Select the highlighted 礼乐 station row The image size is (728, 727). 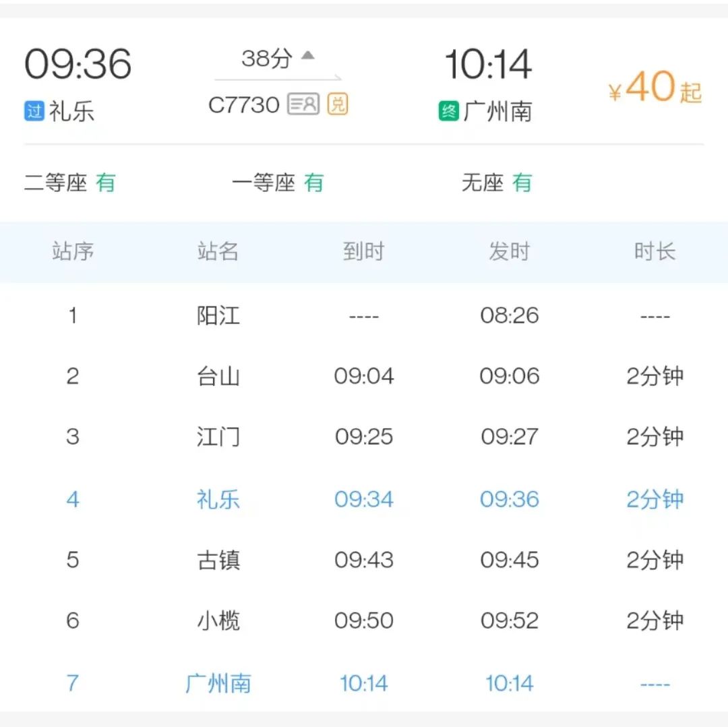pos(364,499)
